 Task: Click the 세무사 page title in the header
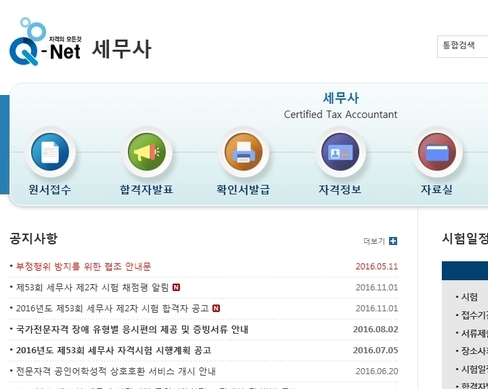[122, 49]
